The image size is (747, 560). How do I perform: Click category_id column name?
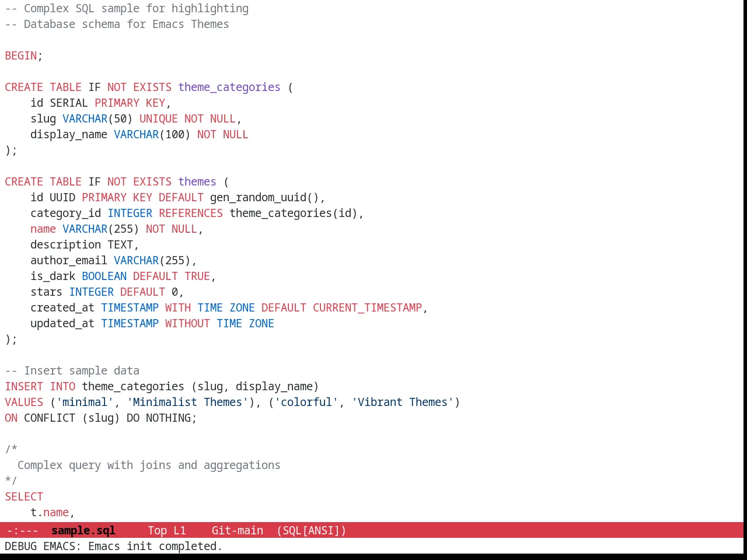66,213
